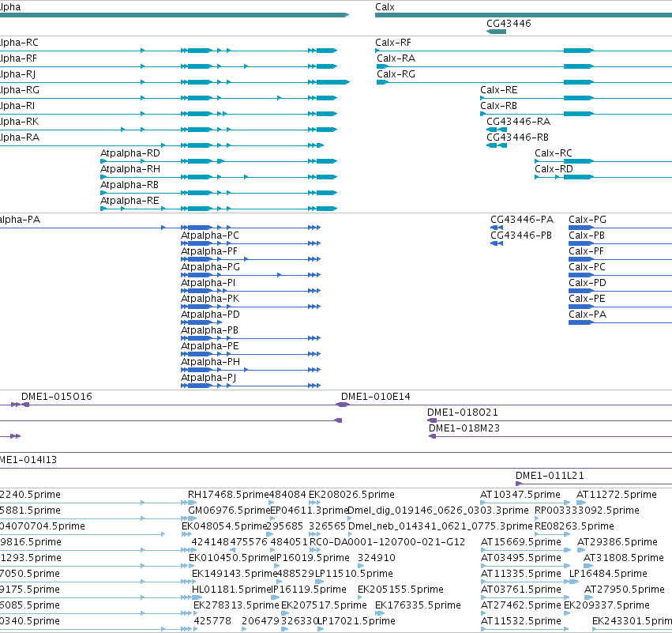Screen dimensions: 672x633
Task: Click the CG43446-RA transcript label
Action: 518,122
